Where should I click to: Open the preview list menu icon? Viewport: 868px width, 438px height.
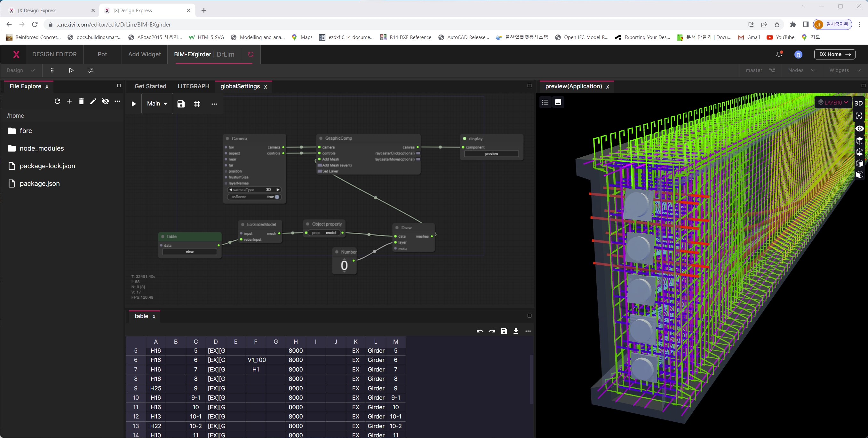[545, 102]
